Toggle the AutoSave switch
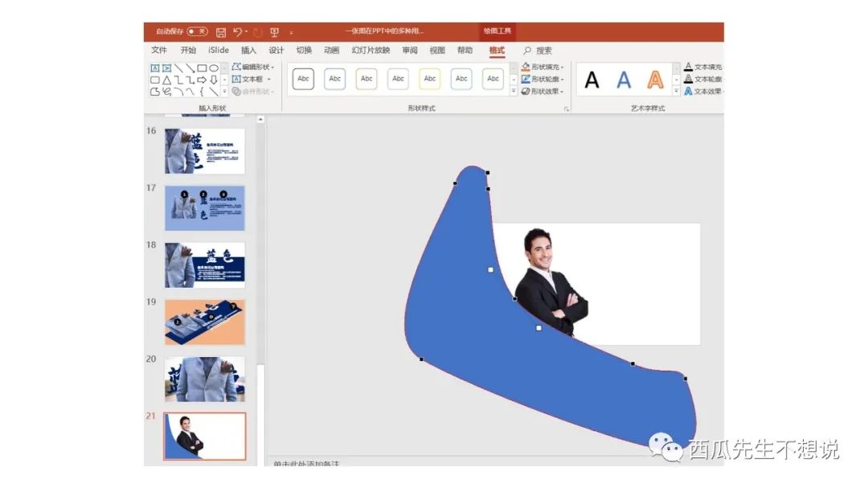The height and width of the screenshot is (488, 868). click(197, 31)
